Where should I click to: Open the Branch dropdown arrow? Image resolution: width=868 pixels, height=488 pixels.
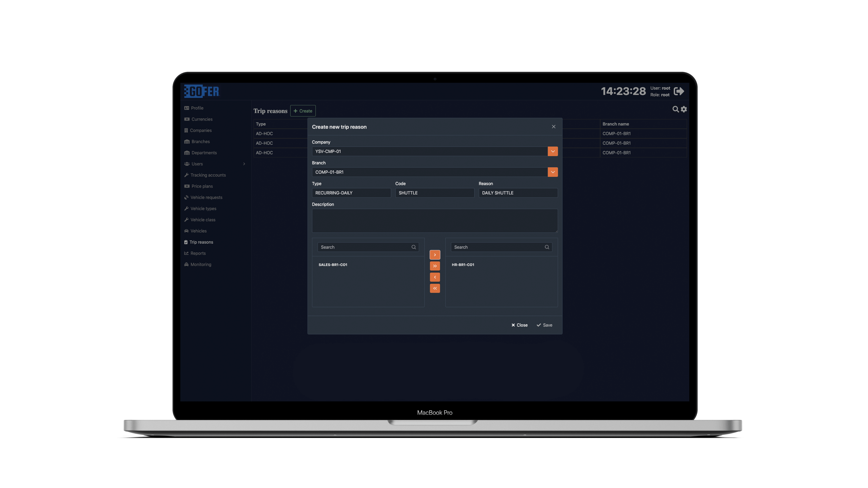click(x=553, y=172)
